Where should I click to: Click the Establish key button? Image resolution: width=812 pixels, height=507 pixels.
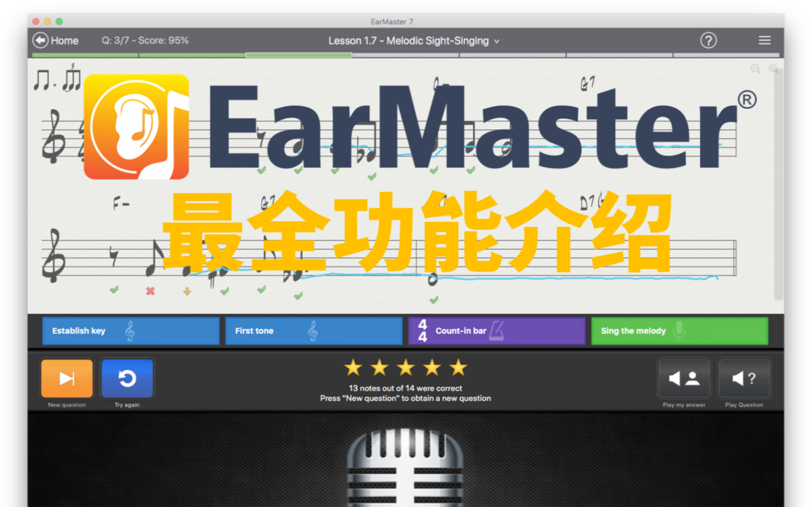[130, 331]
